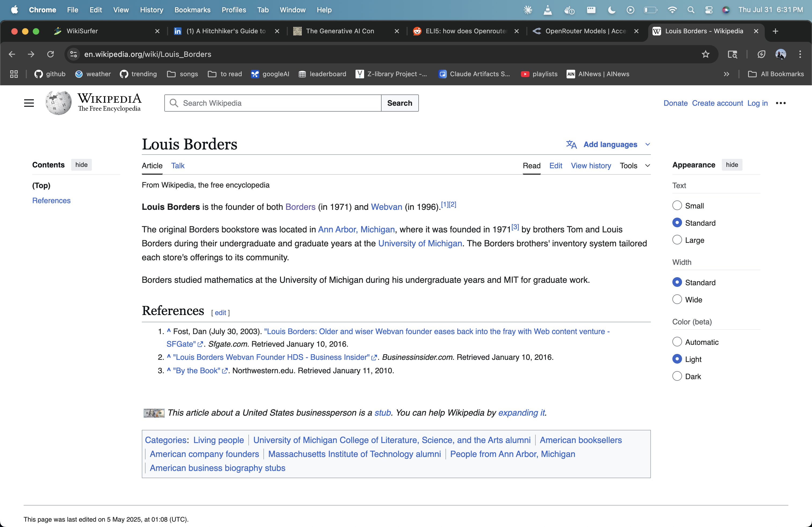The width and height of the screenshot is (812, 527).
Task: Open the History menu in the menu bar
Action: coord(151,10)
